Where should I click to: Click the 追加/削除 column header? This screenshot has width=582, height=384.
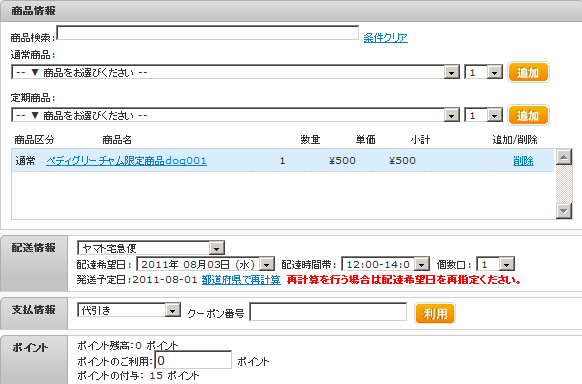(515, 140)
